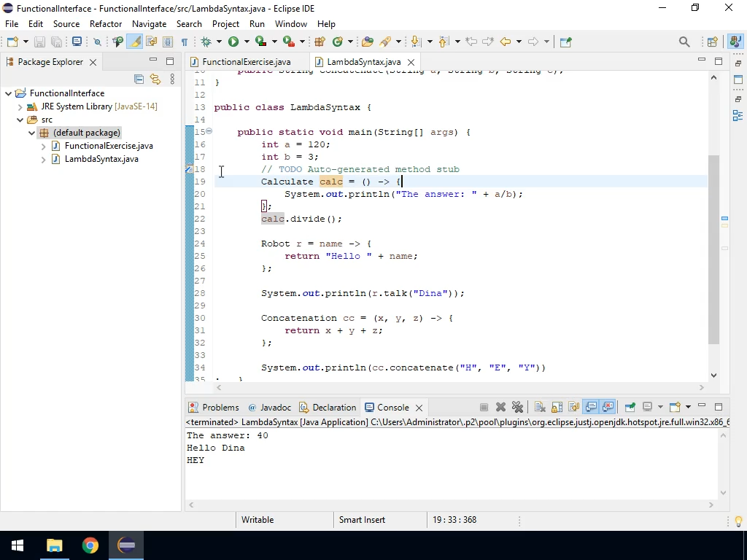The width and height of the screenshot is (747, 560).
Task: Select LambdaSyntax.java in Package Explorer
Action: [101, 159]
